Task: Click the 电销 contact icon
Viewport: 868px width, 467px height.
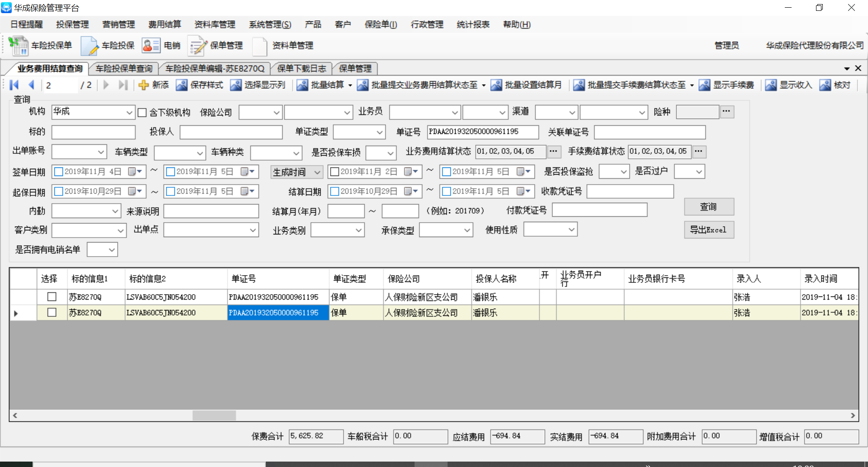Action: (151, 46)
